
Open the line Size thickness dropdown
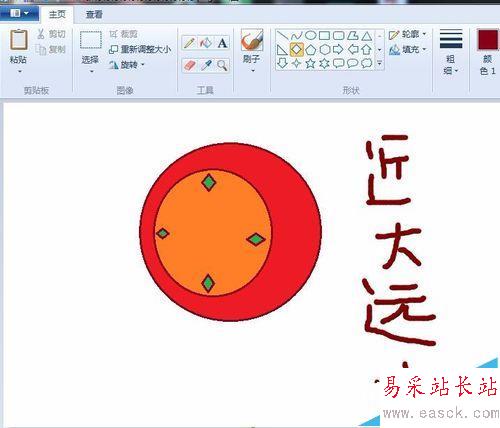451,52
